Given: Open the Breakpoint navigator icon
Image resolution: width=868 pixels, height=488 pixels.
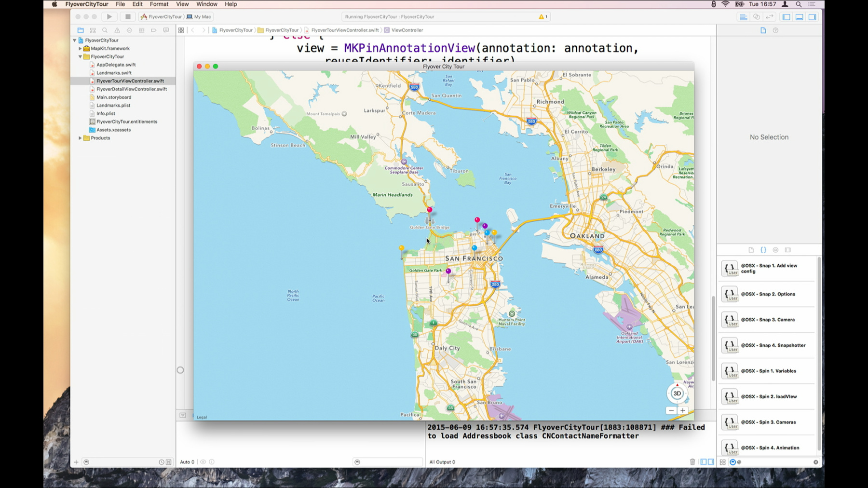Looking at the screenshot, I should [154, 30].
